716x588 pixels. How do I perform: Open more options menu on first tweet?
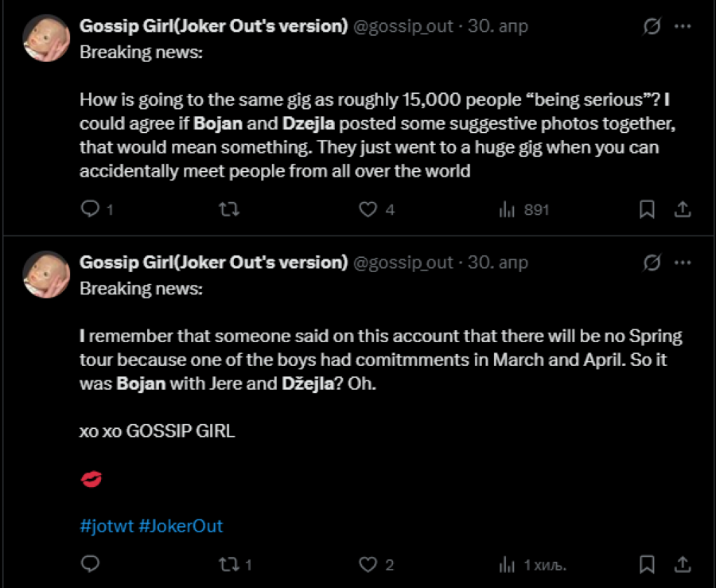coord(683,26)
